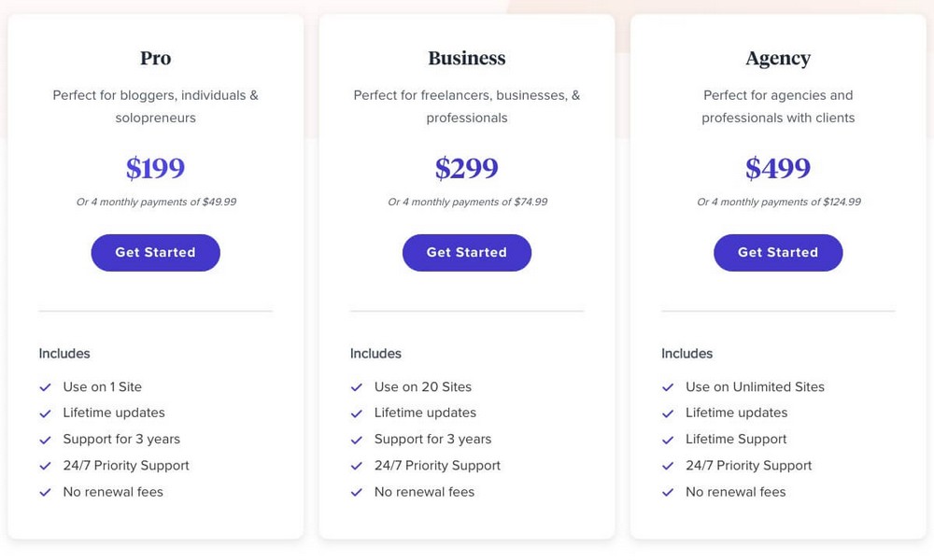Select the Business plan heading
The image size is (934, 560).
click(467, 58)
